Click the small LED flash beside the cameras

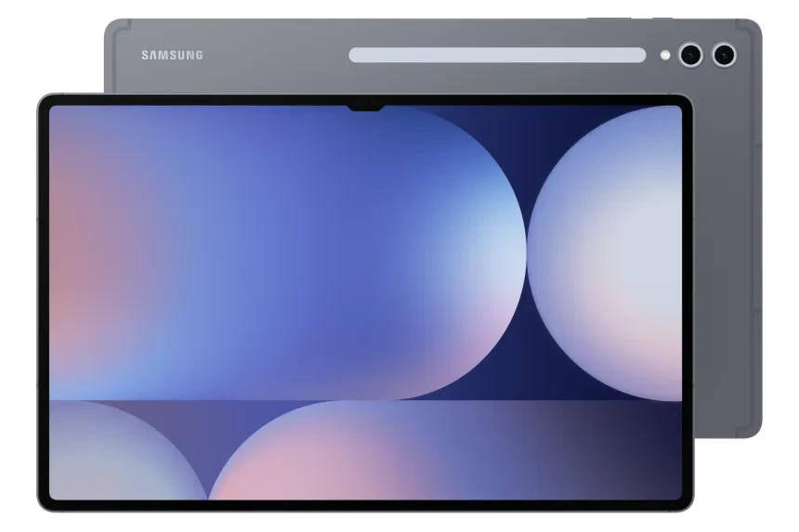click(665, 56)
